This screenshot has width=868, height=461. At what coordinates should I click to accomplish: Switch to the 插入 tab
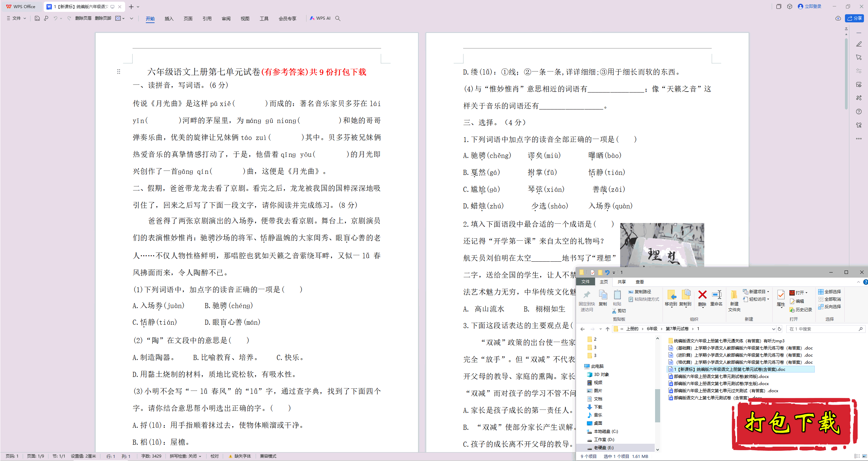click(169, 19)
